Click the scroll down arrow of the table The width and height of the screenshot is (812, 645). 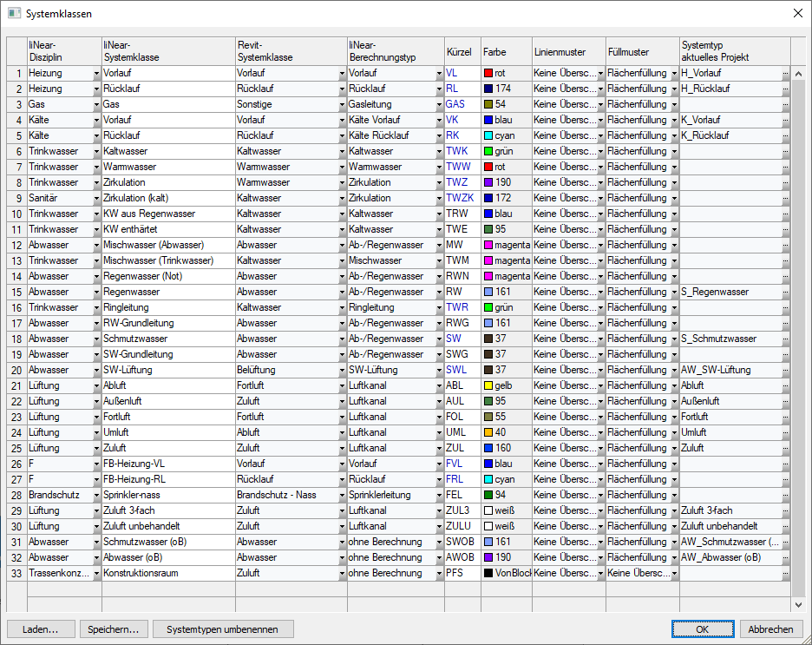[x=798, y=604]
